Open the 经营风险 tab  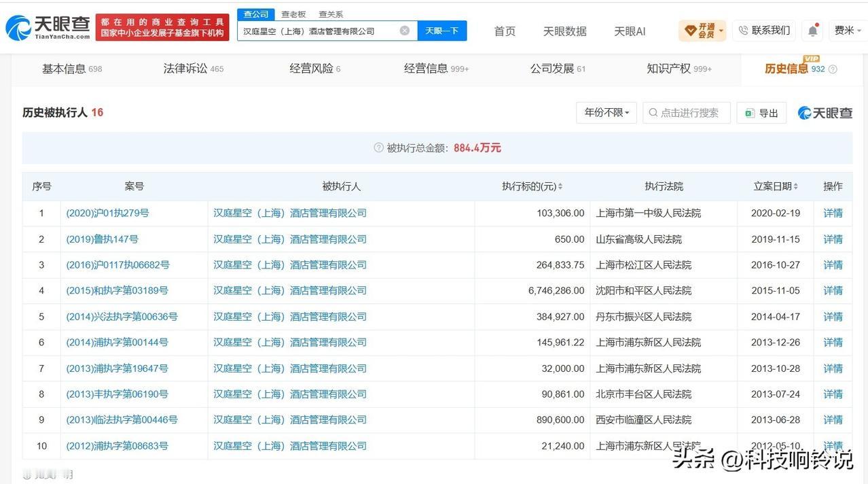(315, 69)
